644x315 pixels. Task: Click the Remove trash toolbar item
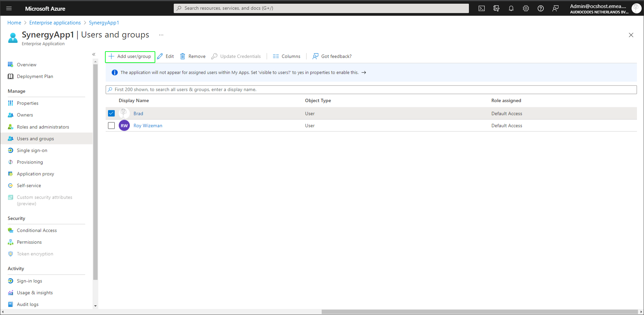pos(193,57)
